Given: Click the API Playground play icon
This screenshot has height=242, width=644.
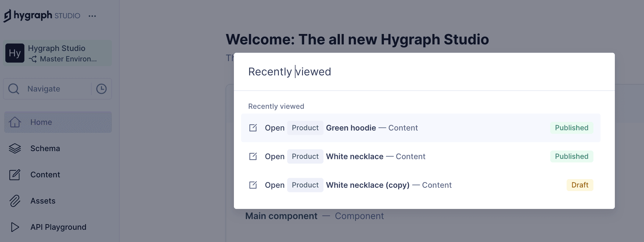Looking at the screenshot, I should [x=15, y=227].
